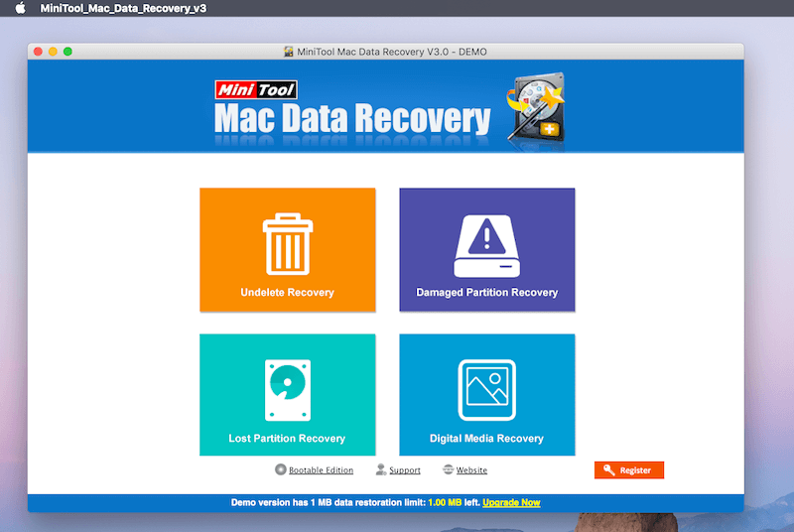Viewport: 794px width, 532px height.
Task: Close the window with the red button
Action: coord(38,52)
